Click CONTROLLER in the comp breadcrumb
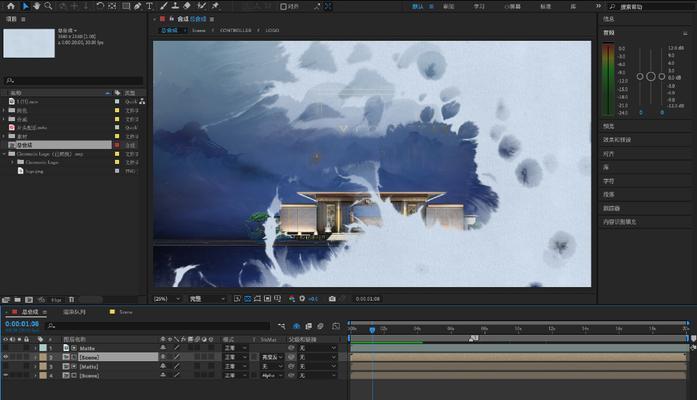 236,30
